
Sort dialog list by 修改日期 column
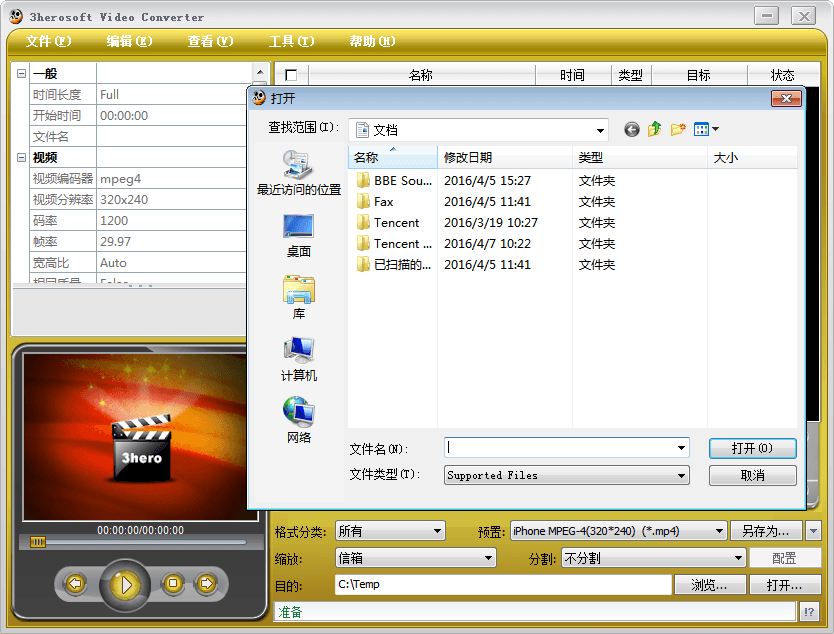505,157
